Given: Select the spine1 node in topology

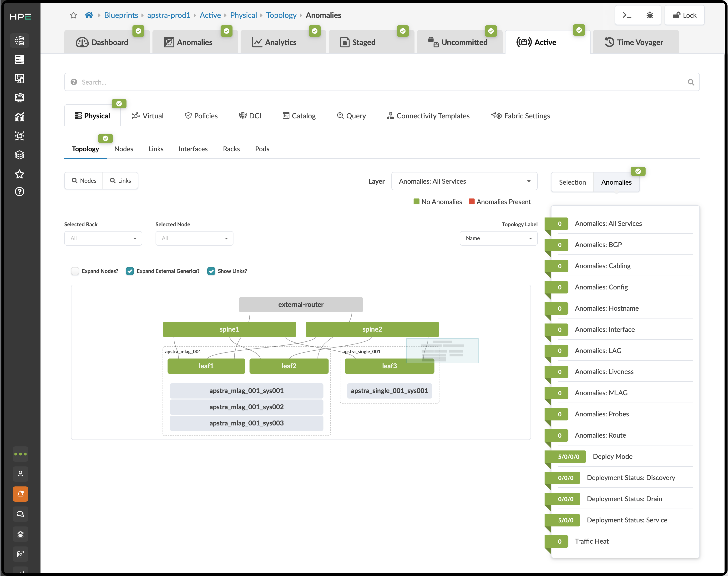Looking at the screenshot, I should tap(229, 329).
